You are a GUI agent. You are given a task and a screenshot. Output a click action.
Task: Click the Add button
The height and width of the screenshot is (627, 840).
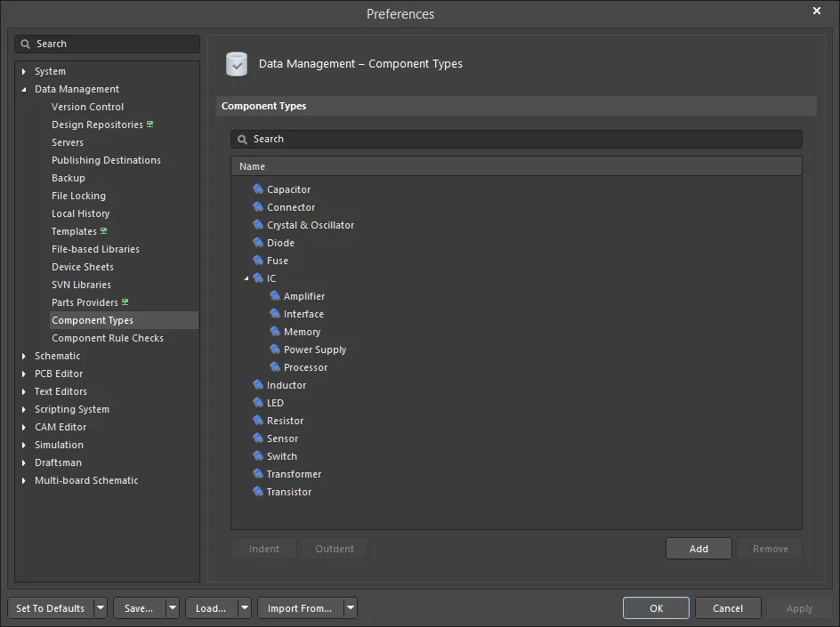click(x=699, y=548)
